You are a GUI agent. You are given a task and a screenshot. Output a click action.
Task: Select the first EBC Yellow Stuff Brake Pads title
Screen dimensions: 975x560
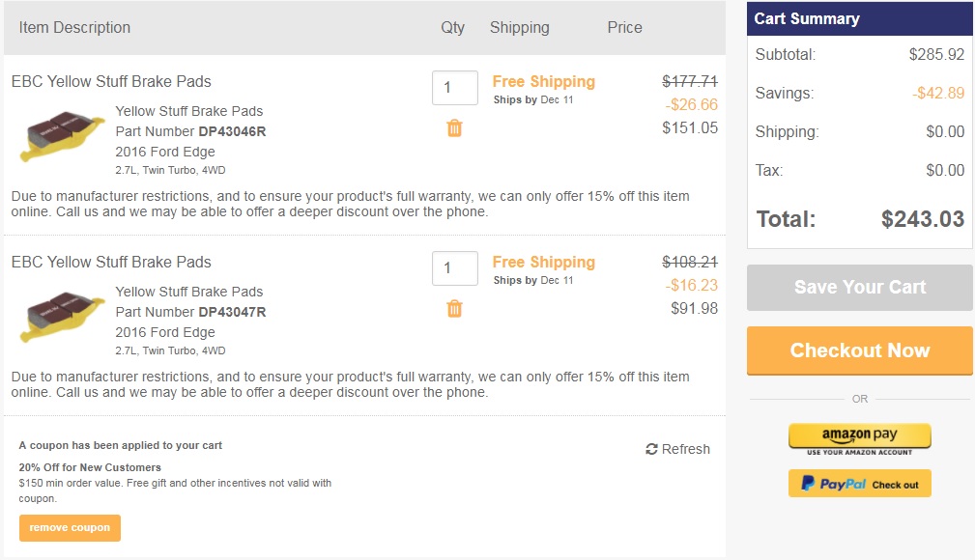pyautogui.click(x=111, y=81)
